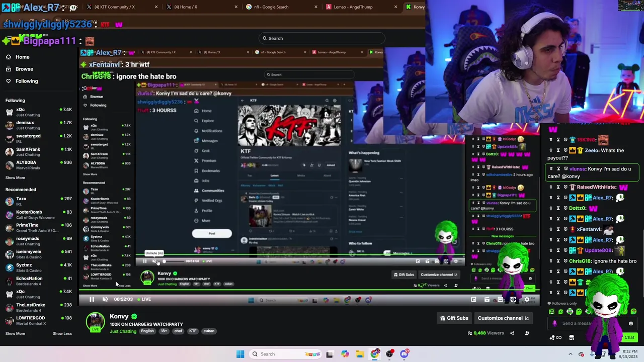Click the 18+ tag
Image resolution: width=644 pixels, height=362 pixels.
pos(164,331)
